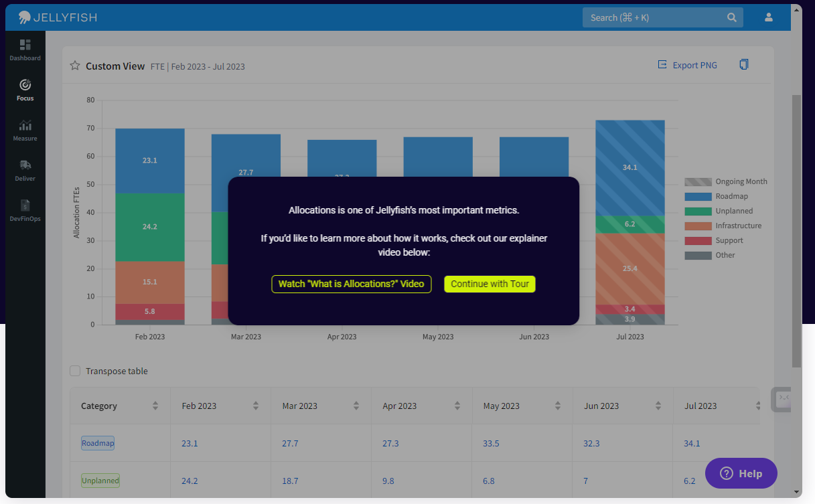The height and width of the screenshot is (504, 815).
Task: Click the Export PNG button
Action: pos(687,65)
